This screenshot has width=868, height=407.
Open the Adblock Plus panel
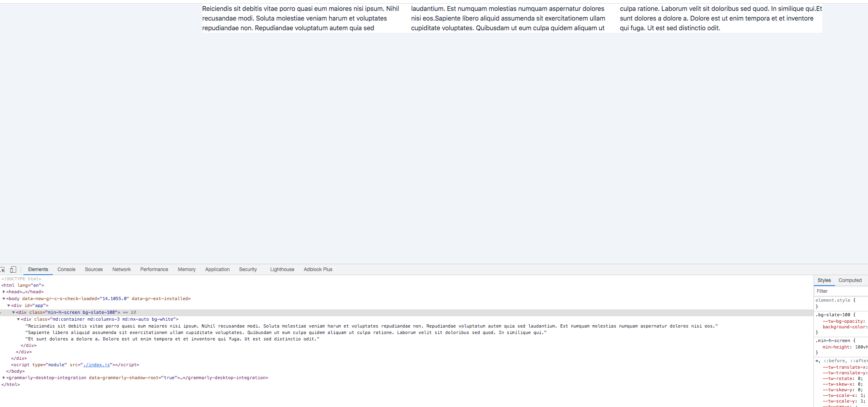click(317, 269)
